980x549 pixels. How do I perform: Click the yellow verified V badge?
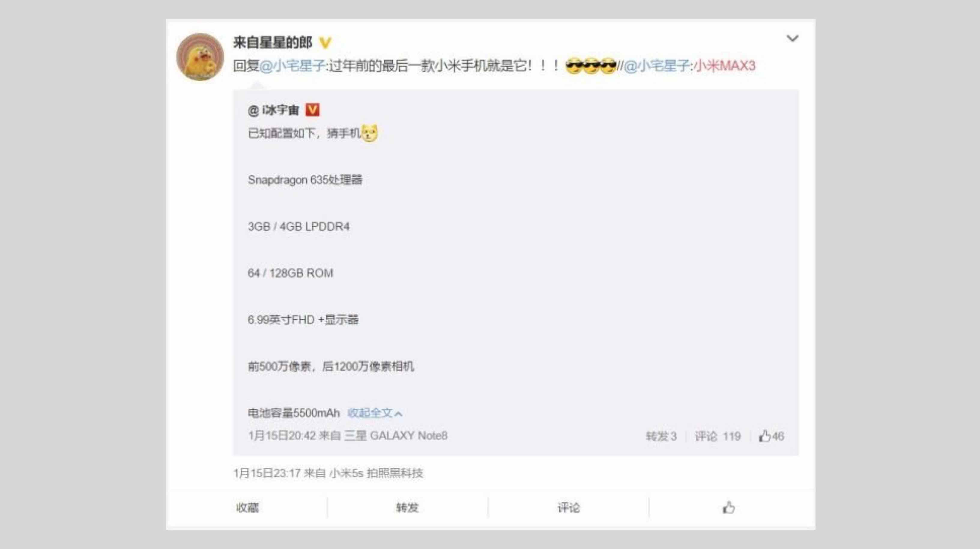tap(325, 43)
